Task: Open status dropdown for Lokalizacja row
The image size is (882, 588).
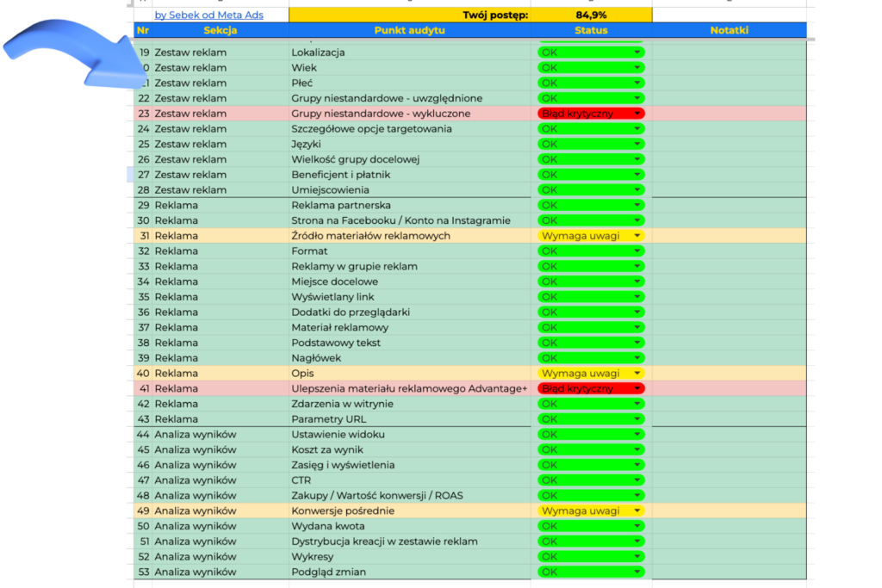Action: coord(637,53)
